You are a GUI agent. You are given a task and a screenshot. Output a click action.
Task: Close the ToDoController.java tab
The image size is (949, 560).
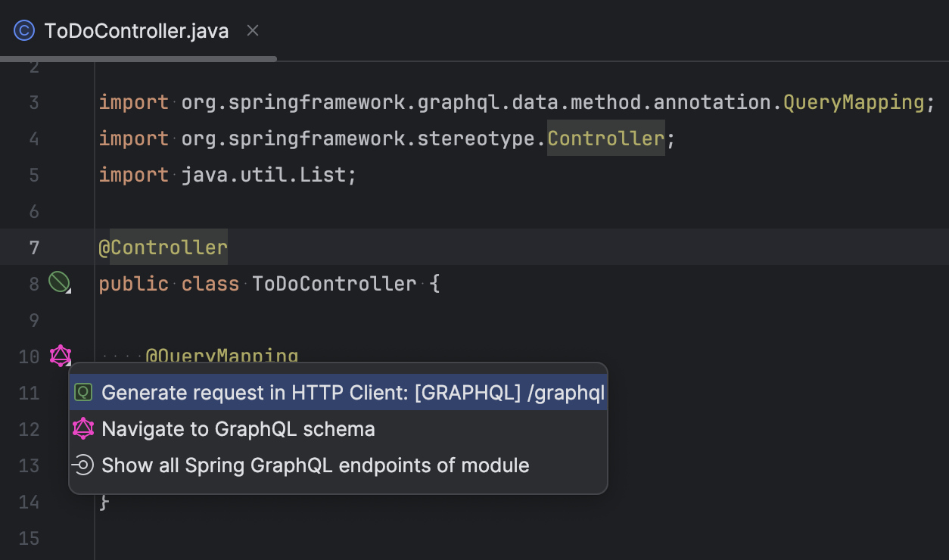252,30
